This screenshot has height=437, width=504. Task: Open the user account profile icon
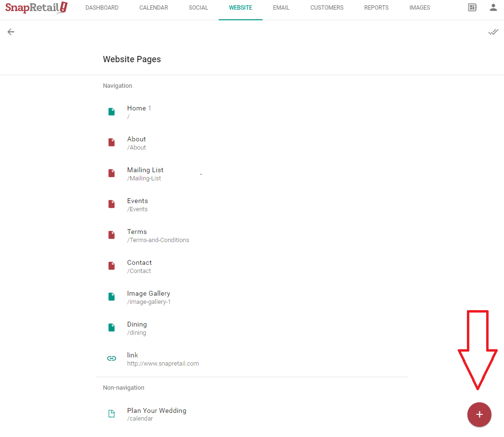(x=493, y=8)
